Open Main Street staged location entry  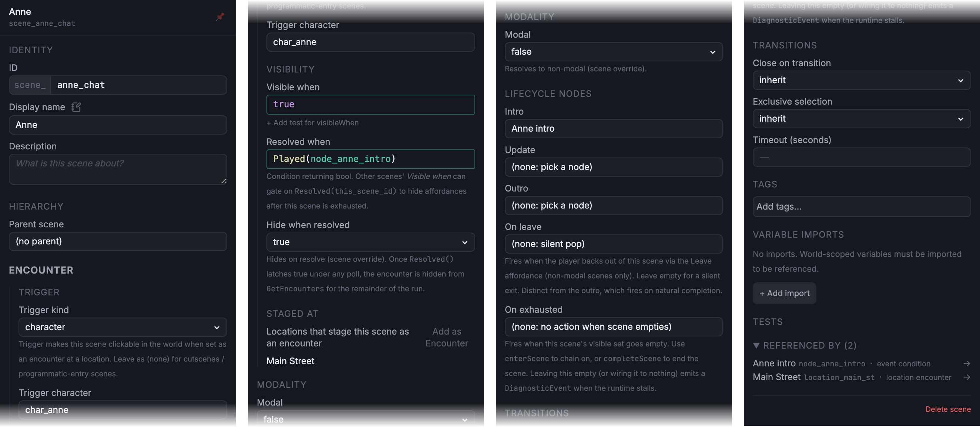(x=290, y=361)
